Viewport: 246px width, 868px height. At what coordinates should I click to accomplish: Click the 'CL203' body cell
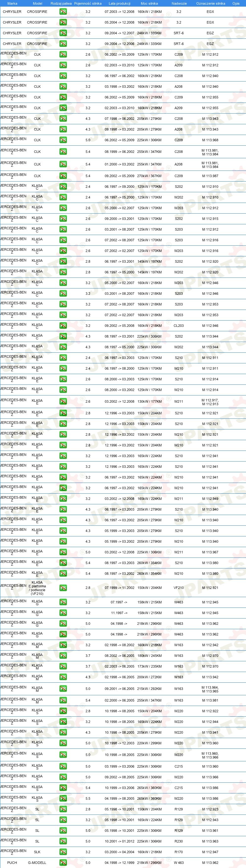point(179,326)
